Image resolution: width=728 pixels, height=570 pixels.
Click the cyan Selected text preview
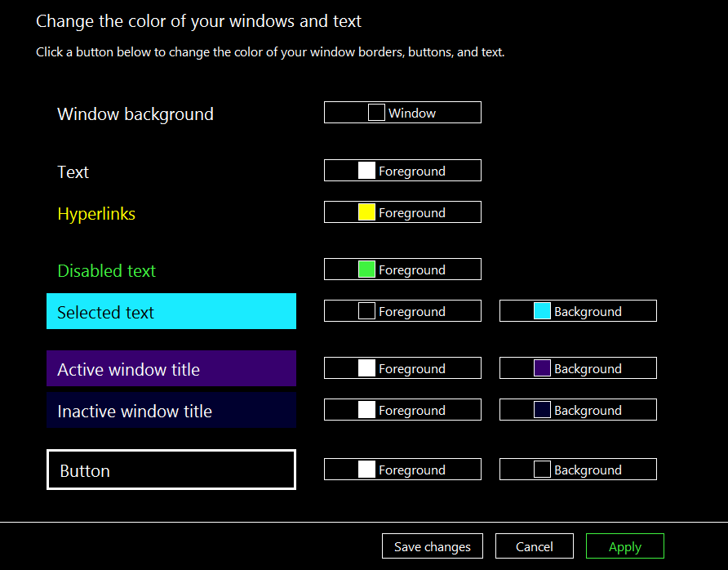171,312
